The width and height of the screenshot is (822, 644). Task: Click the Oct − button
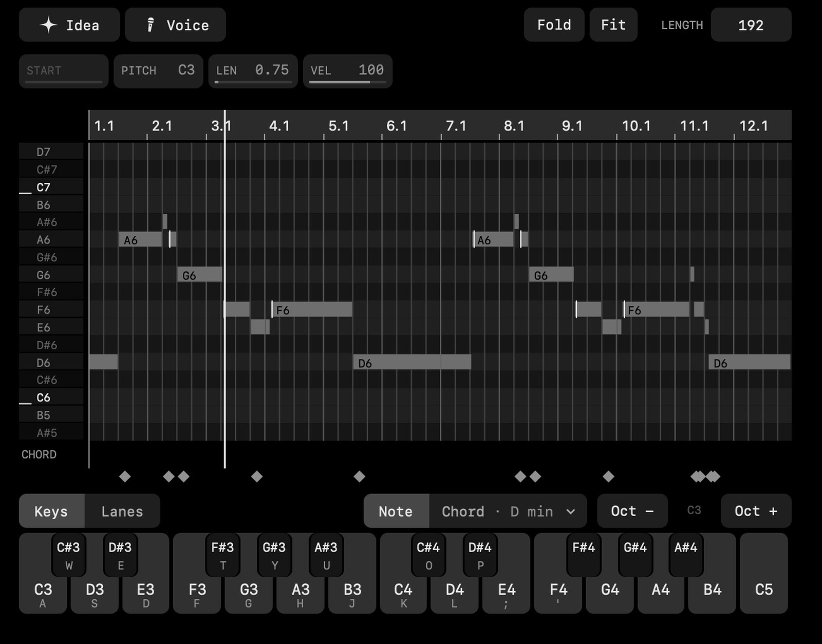pos(632,511)
